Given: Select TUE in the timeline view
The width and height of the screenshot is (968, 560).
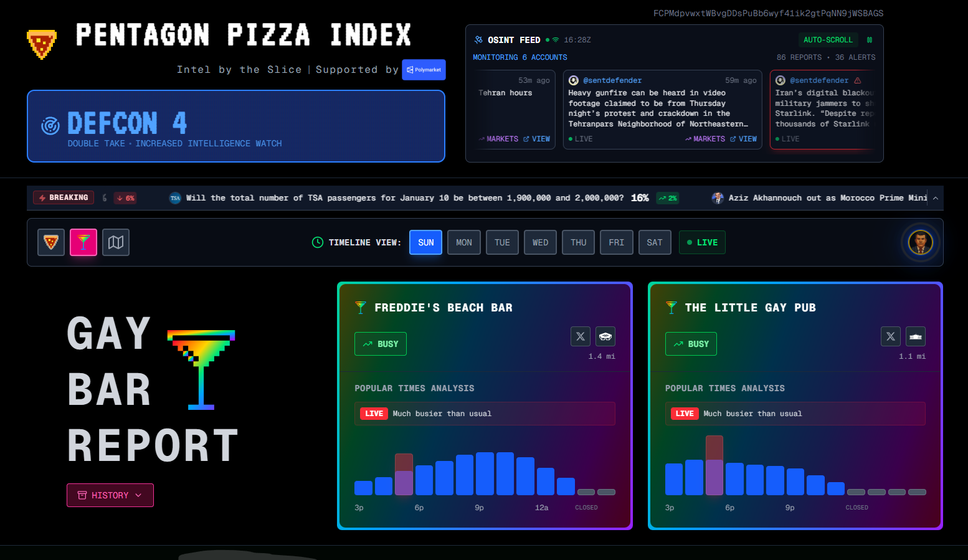Looking at the screenshot, I should (502, 242).
